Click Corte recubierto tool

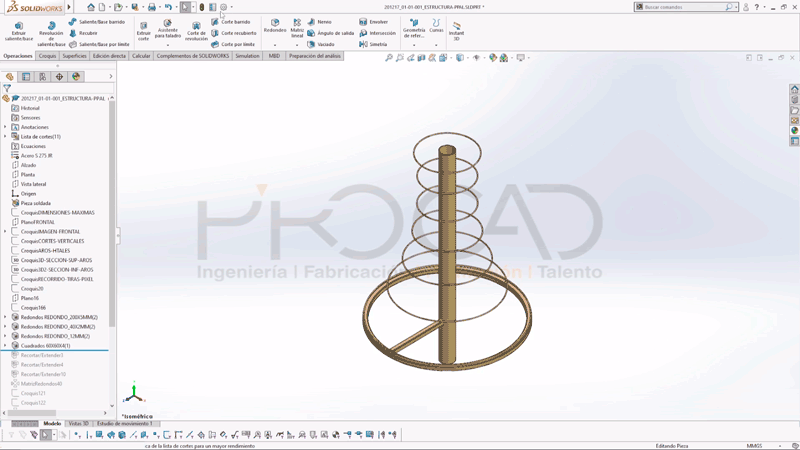234,33
